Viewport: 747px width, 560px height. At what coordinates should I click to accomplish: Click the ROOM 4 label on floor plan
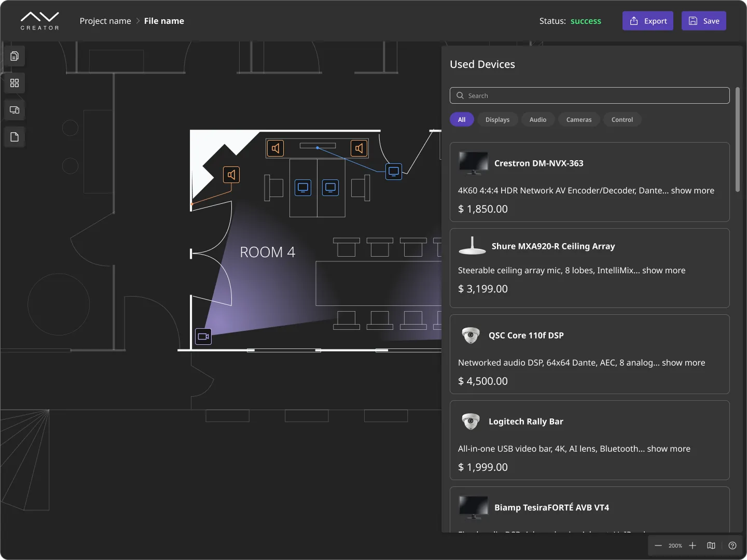[267, 252]
